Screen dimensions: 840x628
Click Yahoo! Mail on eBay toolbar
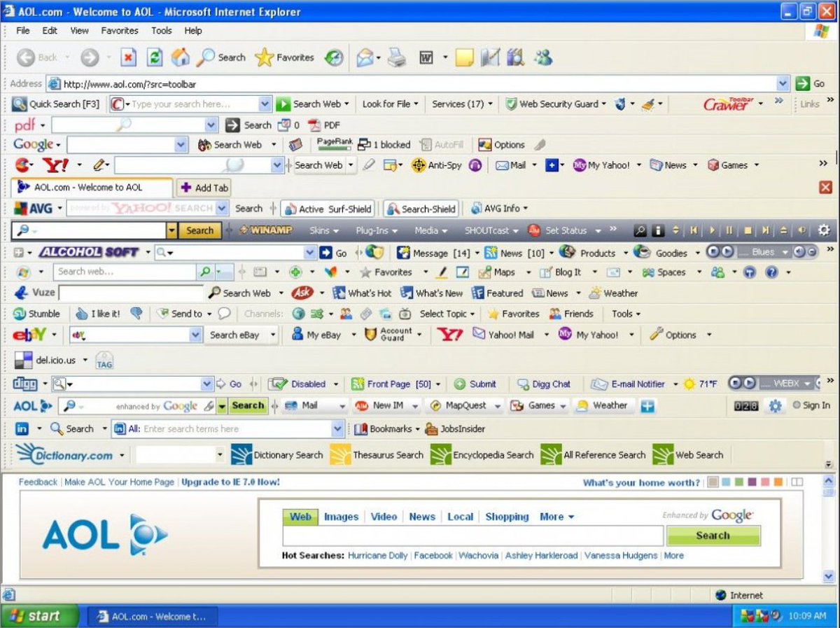[x=503, y=335]
